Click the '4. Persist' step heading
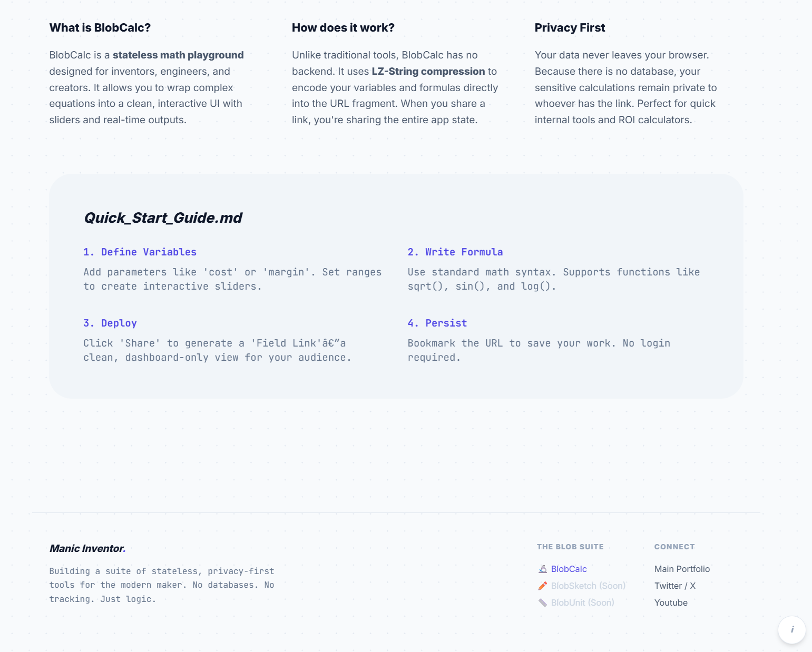 click(x=437, y=323)
